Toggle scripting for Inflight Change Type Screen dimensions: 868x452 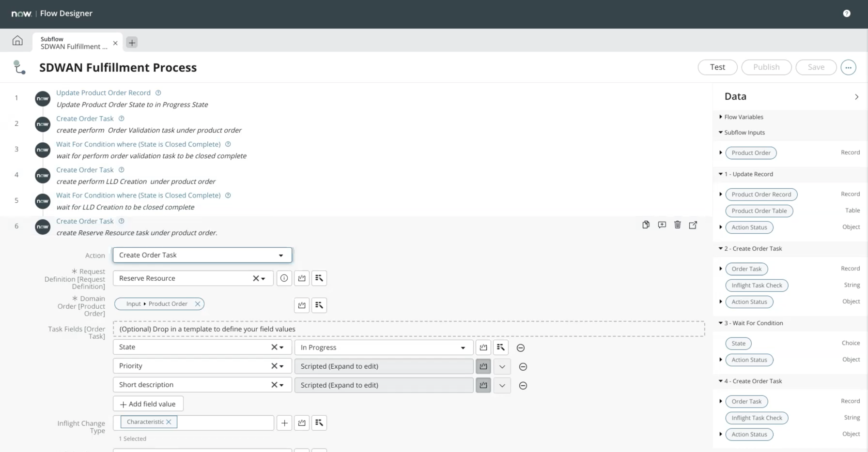(x=302, y=423)
